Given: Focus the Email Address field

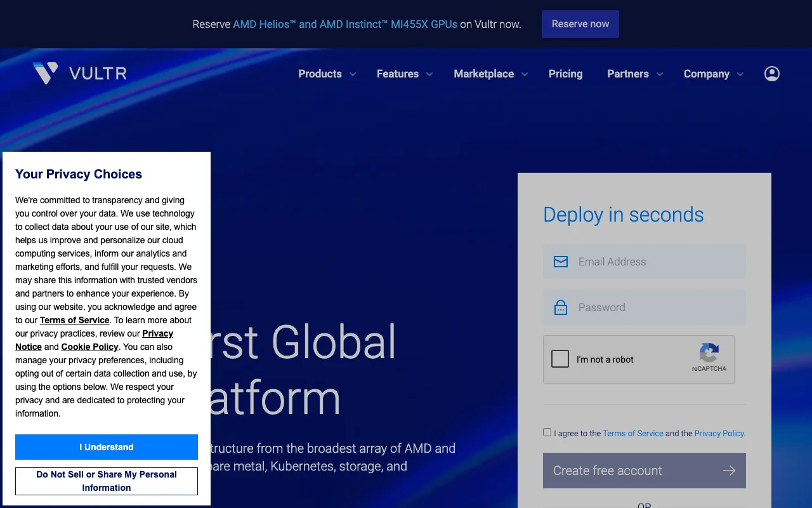Looking at the screenshot, I should (x=645, y=262).
